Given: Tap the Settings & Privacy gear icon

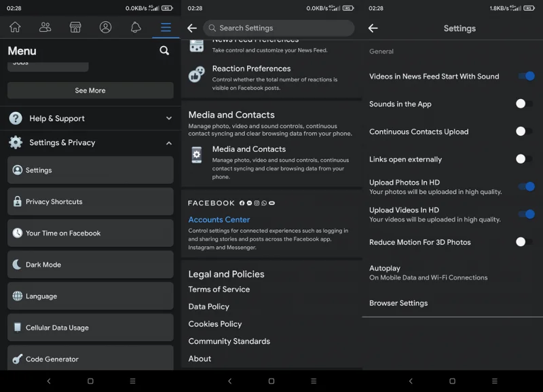Looking at the screenshot, I should (16, 142).
